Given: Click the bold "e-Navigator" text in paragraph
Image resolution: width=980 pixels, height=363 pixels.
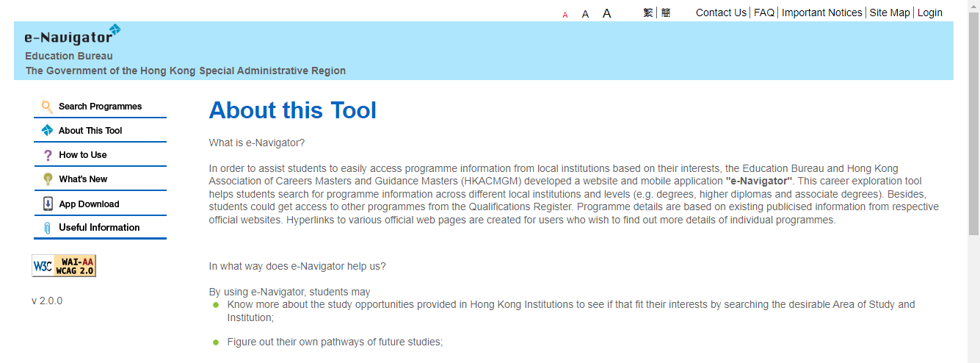Looking at the screenshot, I should (x=759, y=181).
